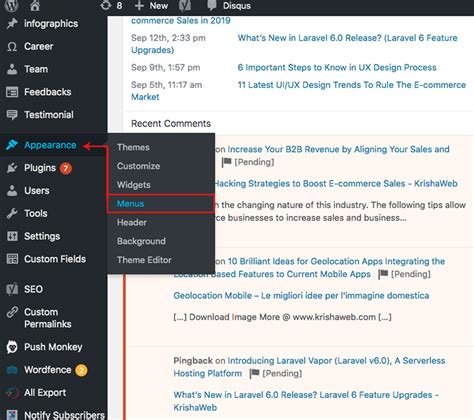Click the Settings sliders icon
The height and width of the screenshot is (420, 474).
tap(12, 236)
